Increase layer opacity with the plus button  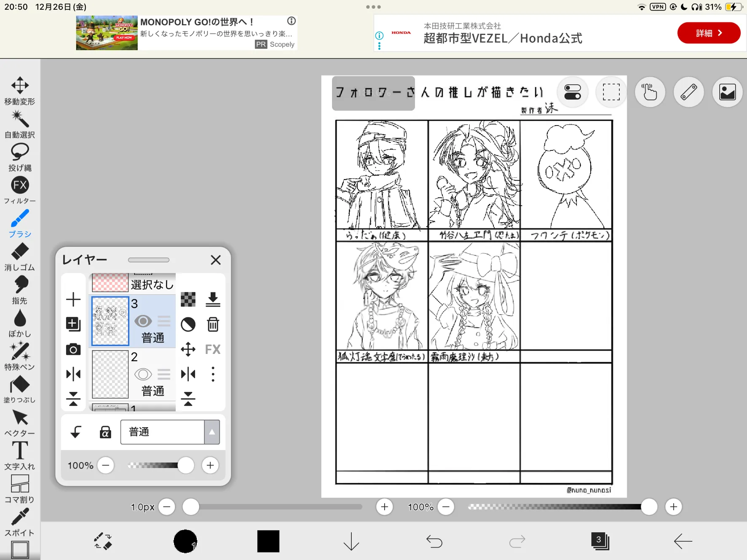tap(210, 465)
